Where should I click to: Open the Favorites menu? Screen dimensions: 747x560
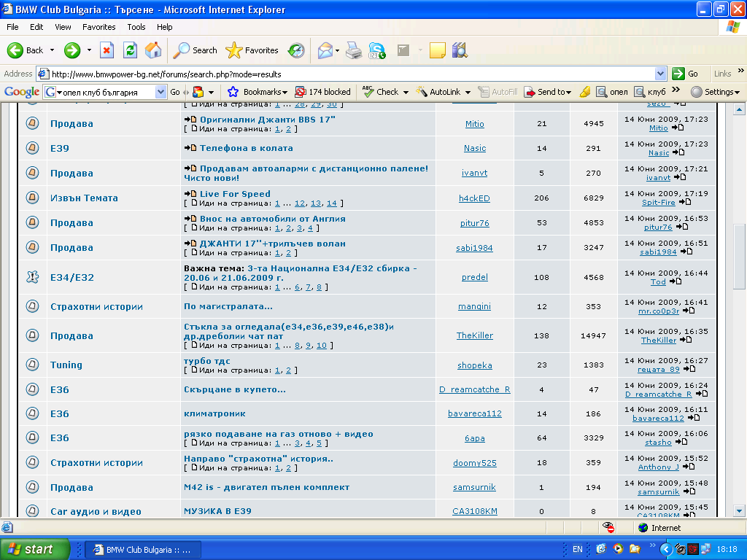[98, 27]
